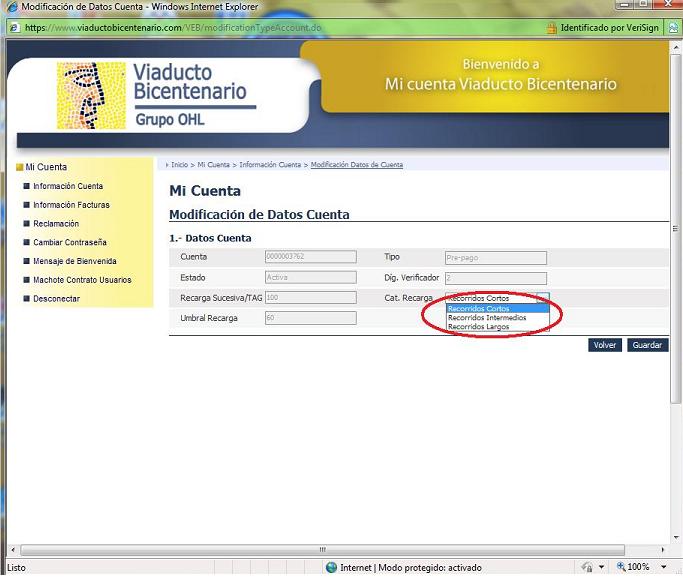
Task: Click the Internet zone globe icon
Action: (331, 567)
